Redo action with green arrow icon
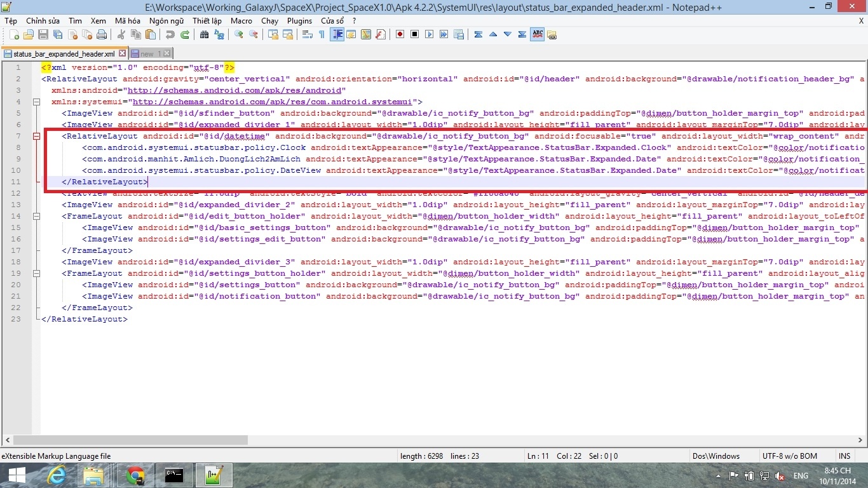 (185, 34)
